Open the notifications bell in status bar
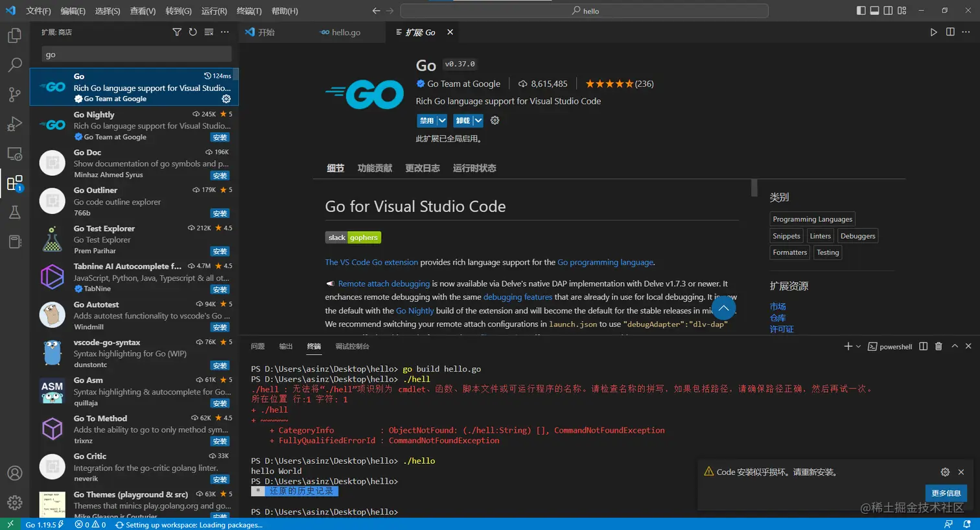980x530 pixels. 967,524
